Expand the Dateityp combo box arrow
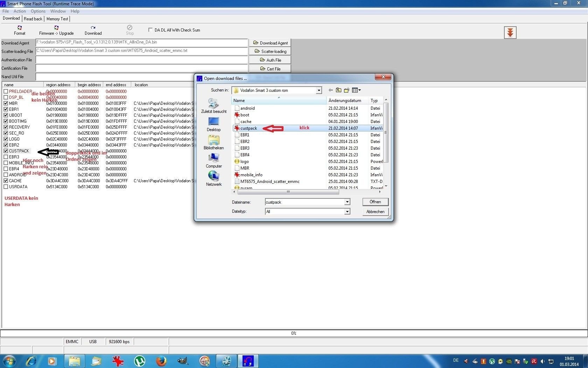The image size is (588, 368). click(x=347, y=212)
